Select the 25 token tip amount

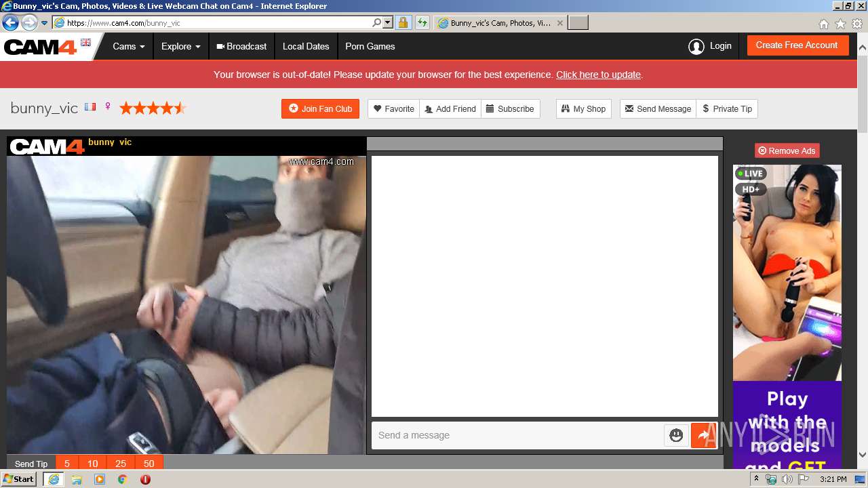121,464
